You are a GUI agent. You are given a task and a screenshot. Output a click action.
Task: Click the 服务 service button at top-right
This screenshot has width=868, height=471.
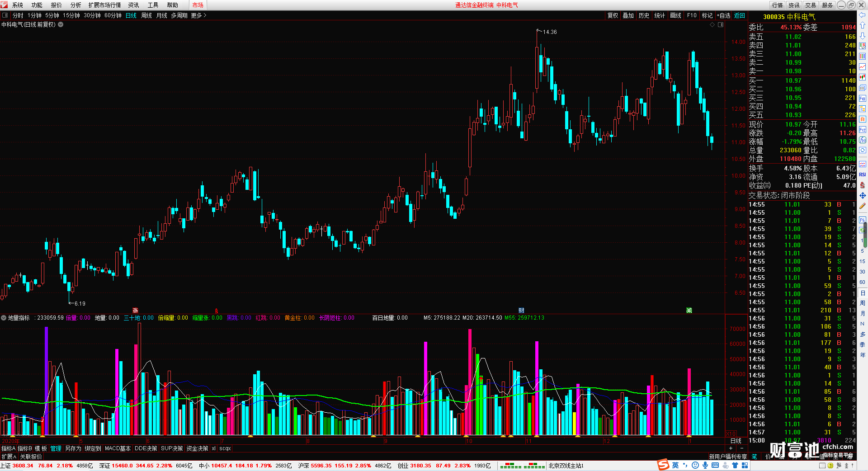click(827, 5)
